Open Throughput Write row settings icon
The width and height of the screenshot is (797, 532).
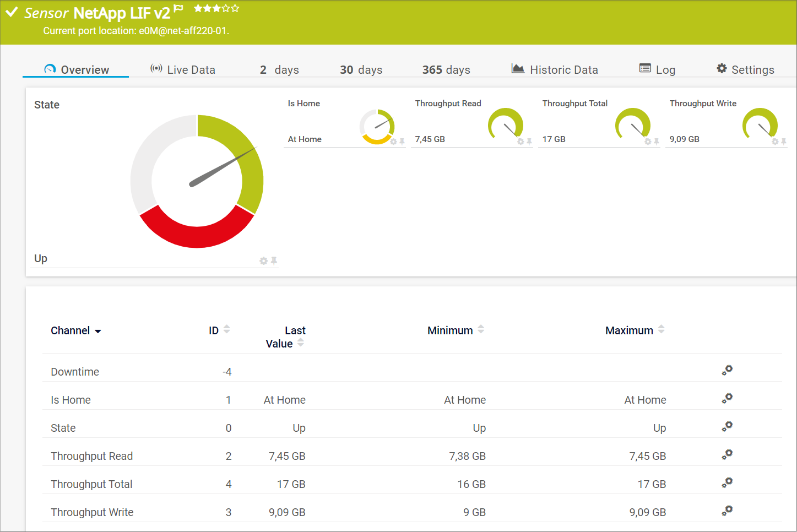(727, 511)
